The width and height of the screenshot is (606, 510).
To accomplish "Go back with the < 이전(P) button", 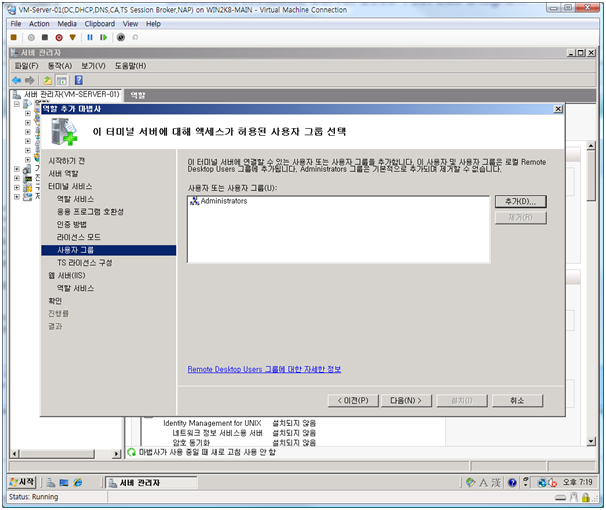I will click(x=353, y=401).
